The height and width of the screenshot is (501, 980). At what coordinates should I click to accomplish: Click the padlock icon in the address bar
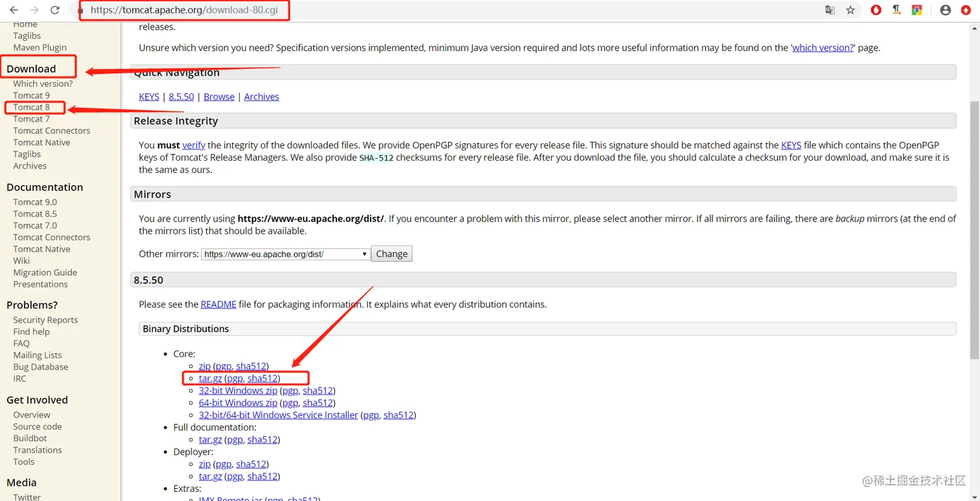point(80,10)
